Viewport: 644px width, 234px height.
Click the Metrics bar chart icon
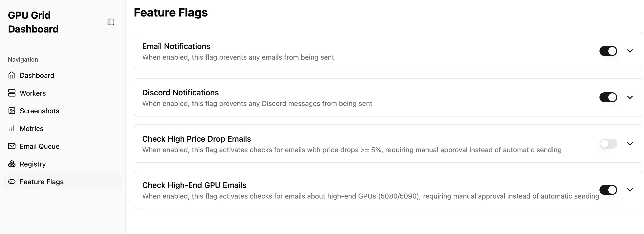coord(12,128)
